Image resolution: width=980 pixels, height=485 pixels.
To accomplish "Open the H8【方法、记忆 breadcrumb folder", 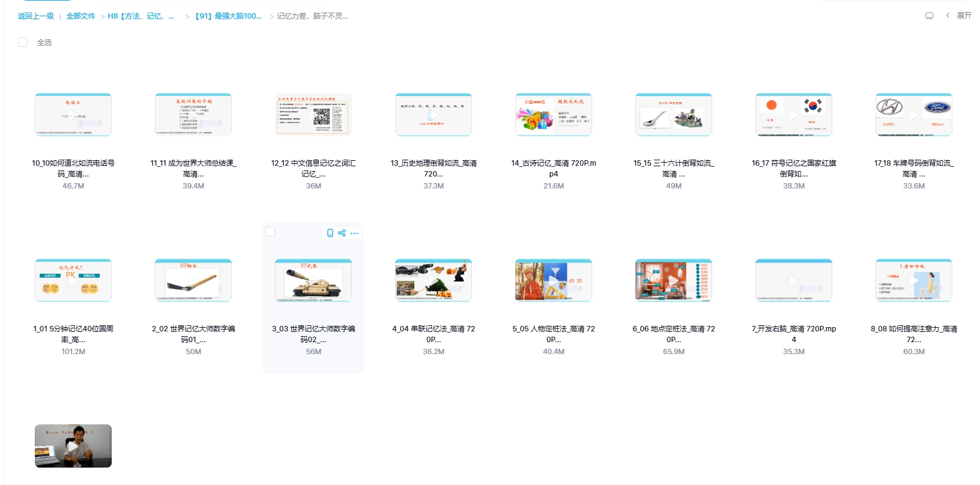I will point(141,16).
